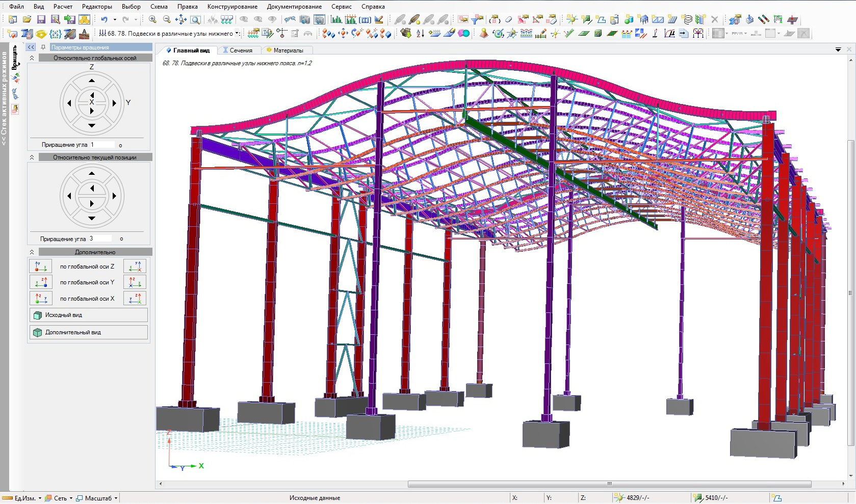Click the Undo arrow icon
The width and height of the screenshot is (856, 504).
104,20
